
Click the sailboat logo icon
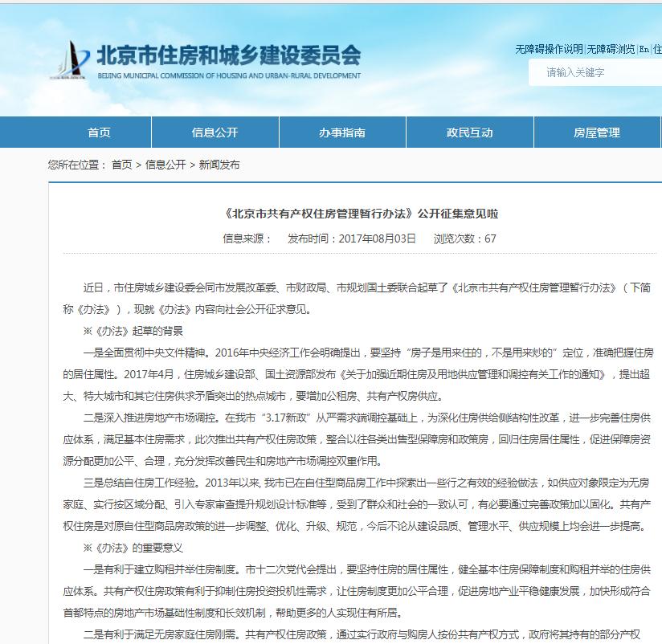[75, 56]
